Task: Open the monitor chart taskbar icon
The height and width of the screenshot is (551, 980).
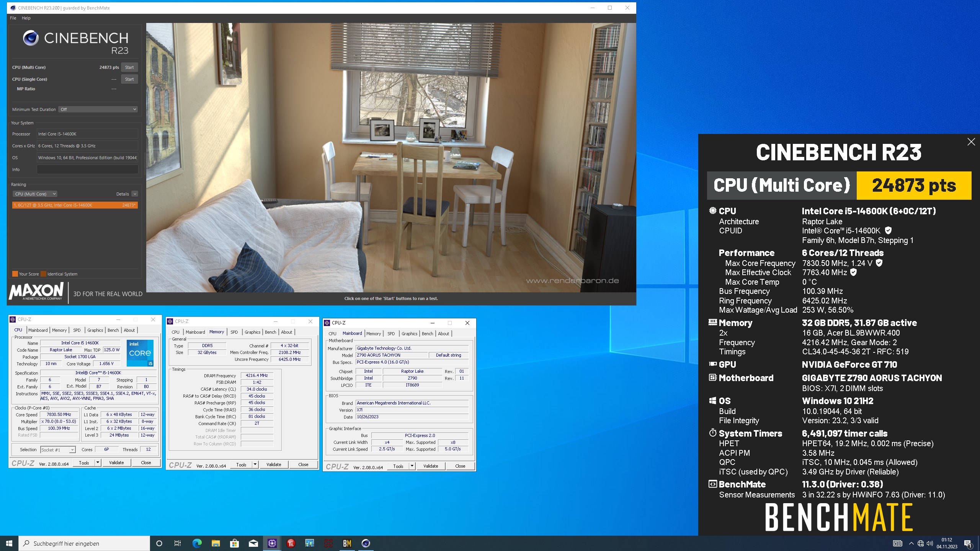Action: (309, 543)
